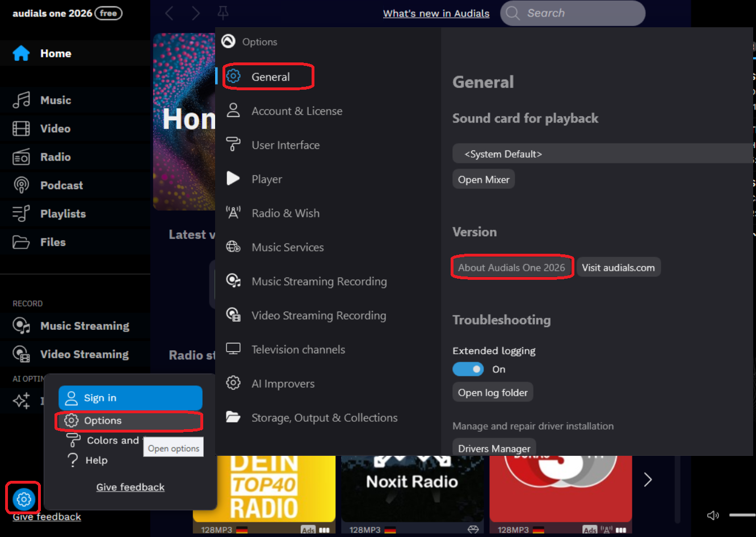Viewport: 756px width, 537px height.
Task: Click About Audials One 2026 button
Action: 512,267
